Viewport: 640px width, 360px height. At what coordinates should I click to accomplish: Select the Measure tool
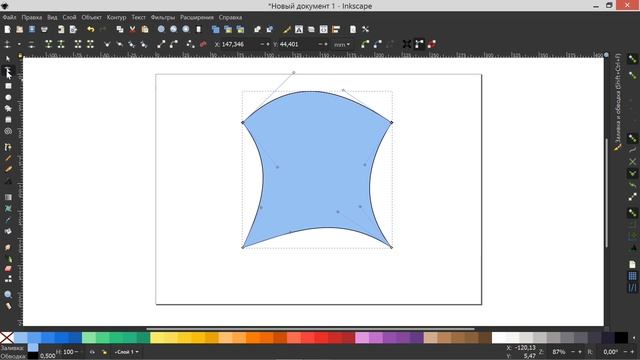tap(8, 306)
